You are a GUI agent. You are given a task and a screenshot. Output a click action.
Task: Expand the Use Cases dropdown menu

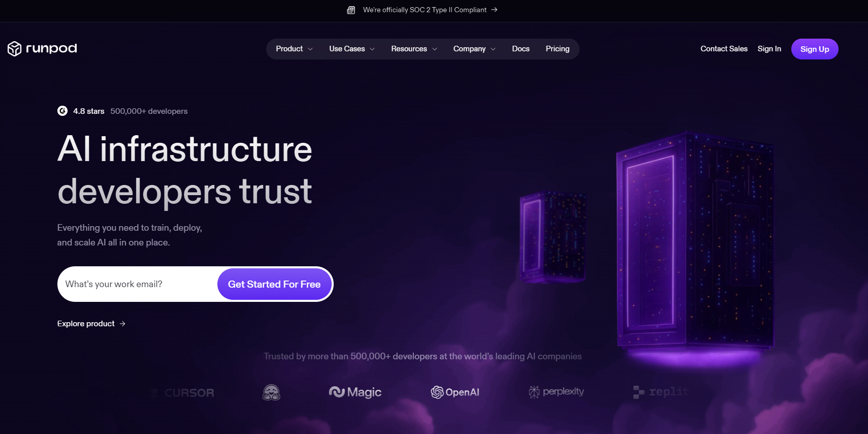coord(352,49)
